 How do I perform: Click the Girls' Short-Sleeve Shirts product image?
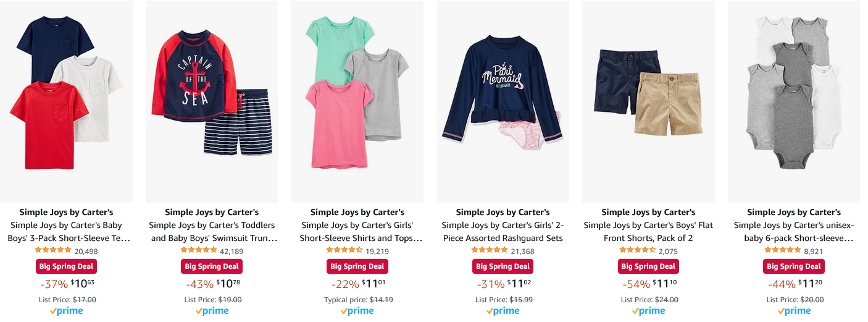357,102
